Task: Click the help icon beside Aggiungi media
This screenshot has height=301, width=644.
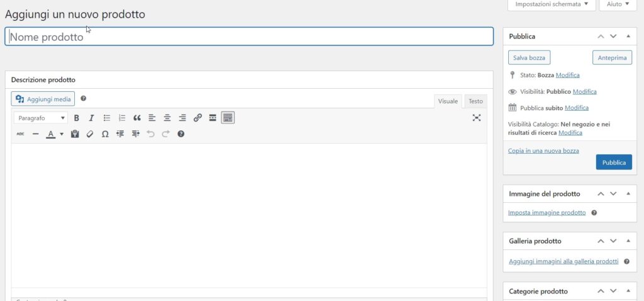Action: point(84,99)
